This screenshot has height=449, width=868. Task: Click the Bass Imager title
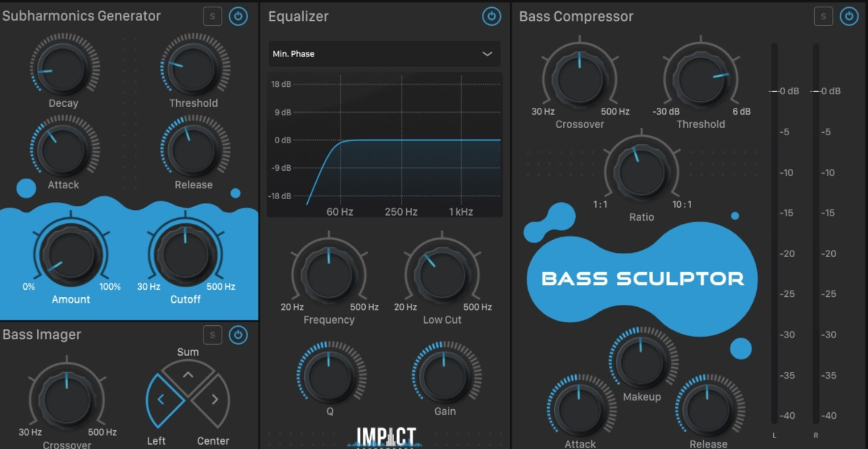[x=42, y=334]
